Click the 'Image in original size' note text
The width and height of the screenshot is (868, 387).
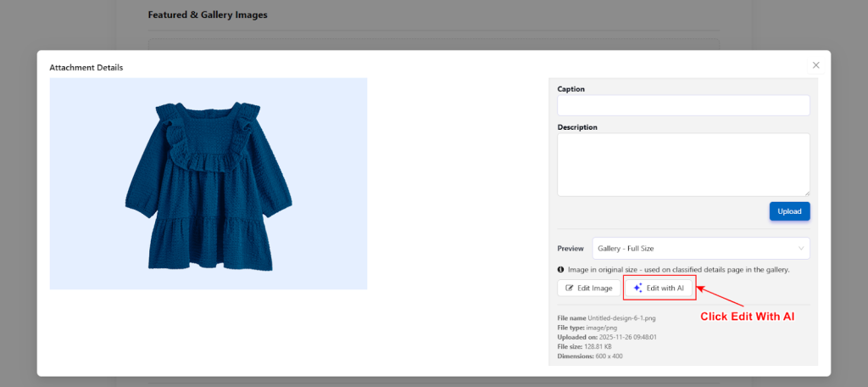click(x=678, y=270)
